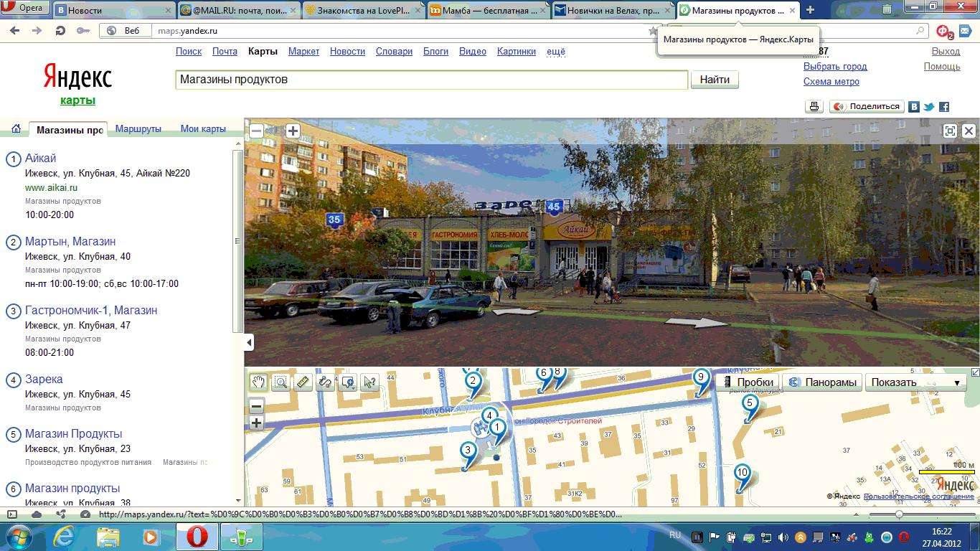The image size is (980, 551).
Task: Click the Найти search button
Action: (715, 80)
